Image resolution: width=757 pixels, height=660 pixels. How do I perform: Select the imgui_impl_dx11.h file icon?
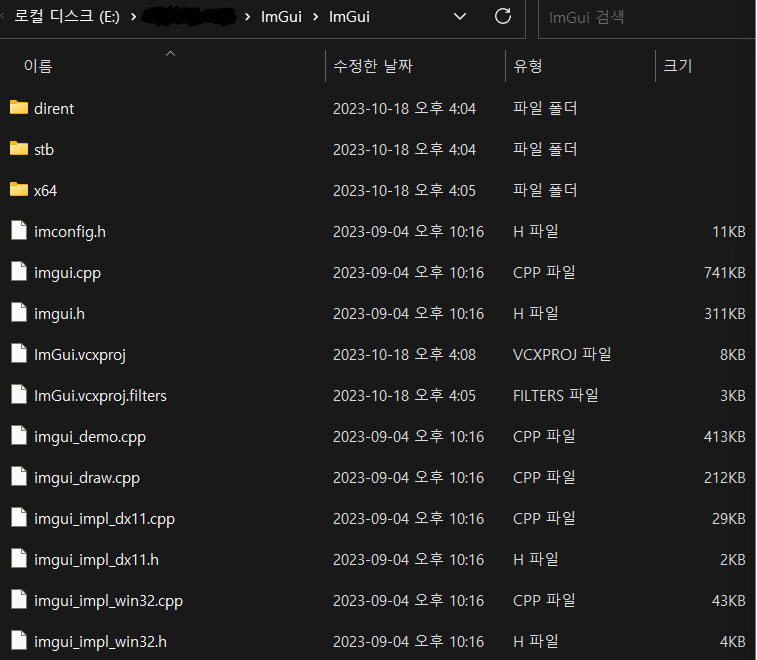[x=19, y=559]
